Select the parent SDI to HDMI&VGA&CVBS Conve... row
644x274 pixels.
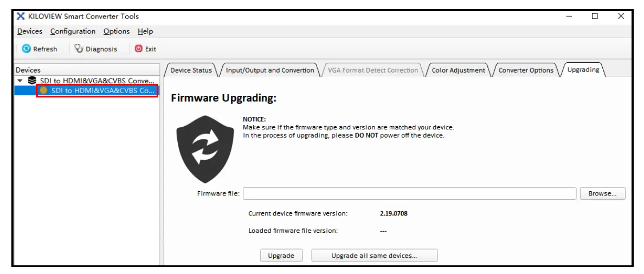click(87, 80)
